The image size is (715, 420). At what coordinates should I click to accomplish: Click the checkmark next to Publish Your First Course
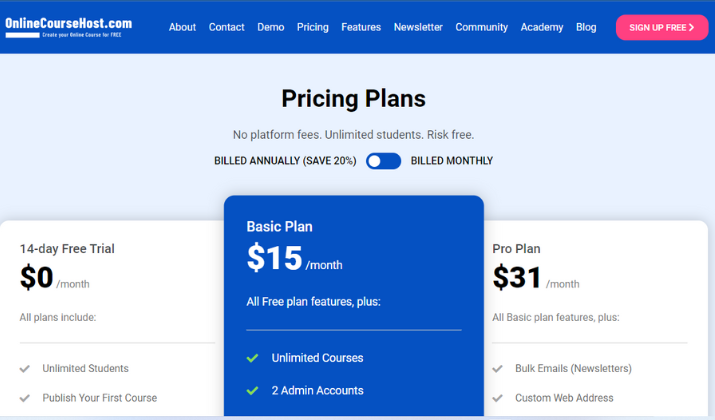pyautogui.click(x=25, y=398)
